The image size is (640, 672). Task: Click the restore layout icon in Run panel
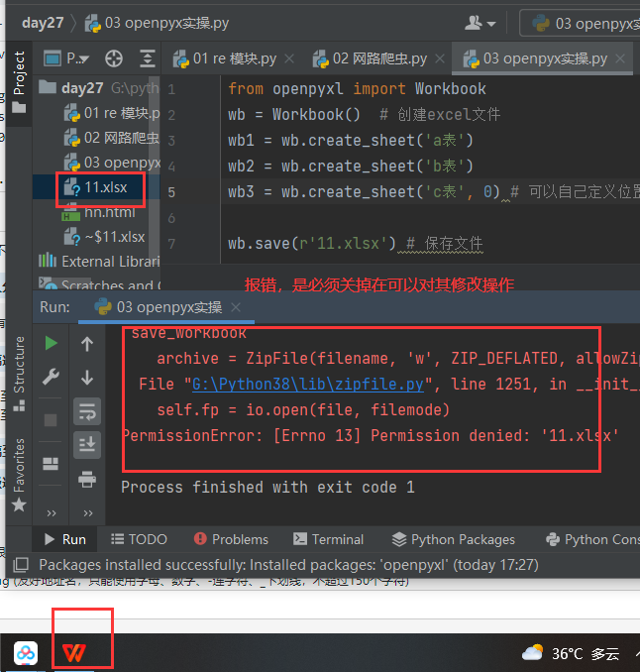tap(51, 464)
